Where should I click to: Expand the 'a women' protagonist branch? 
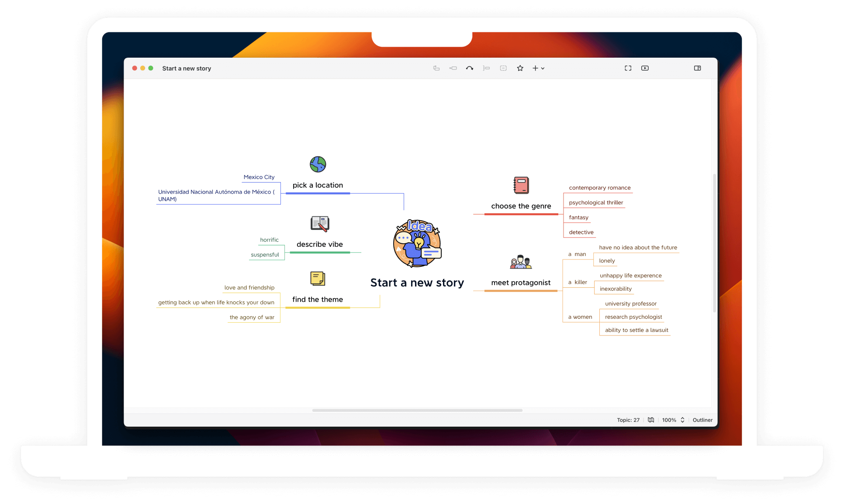(x=579, y=316)
